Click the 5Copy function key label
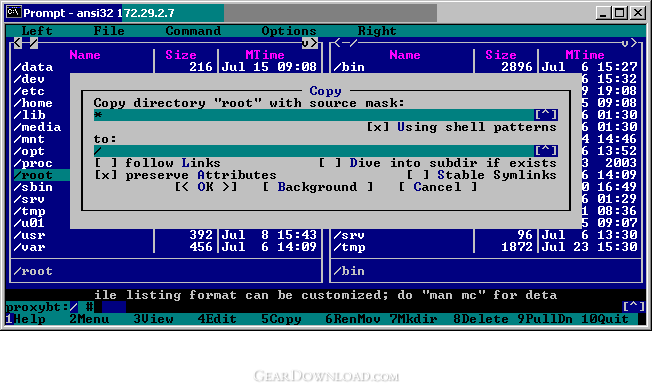The height and width of the screenshot is (384, 652). click(x=281, y=319)
